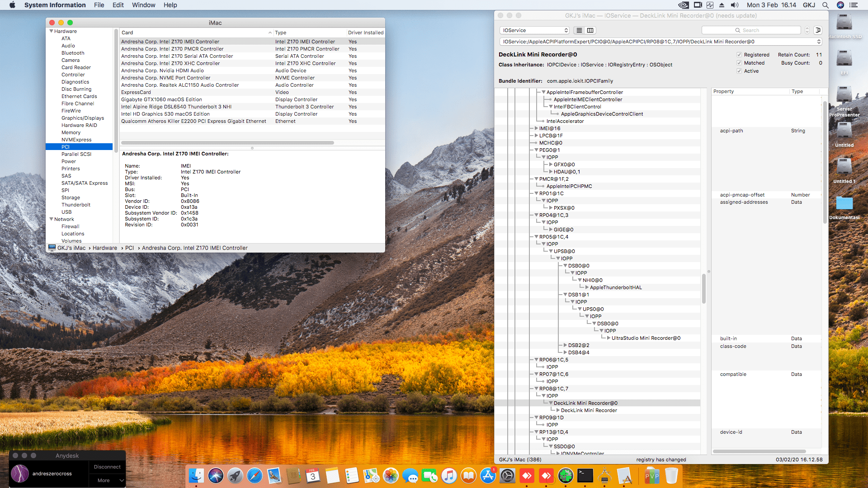Expand UltraStudio Mini Recorder@0 node

point(609,338)
